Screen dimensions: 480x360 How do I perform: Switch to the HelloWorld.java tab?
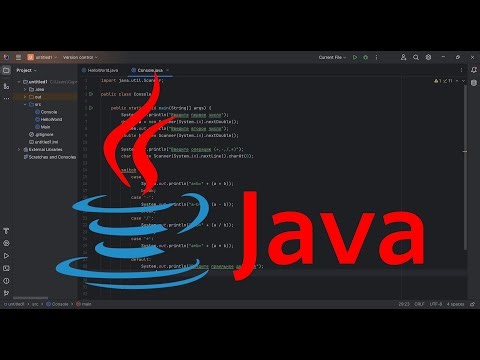pyautogui.click(x=100, y=70)
